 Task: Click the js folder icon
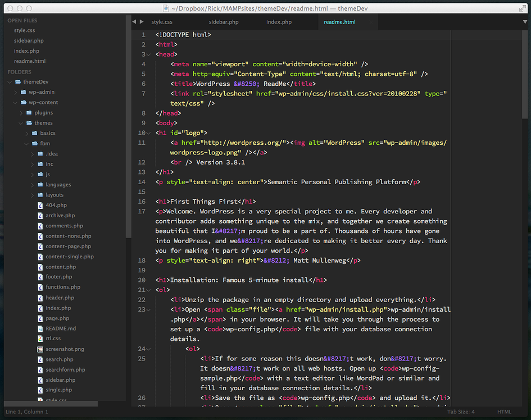click(x=40, y=174)
